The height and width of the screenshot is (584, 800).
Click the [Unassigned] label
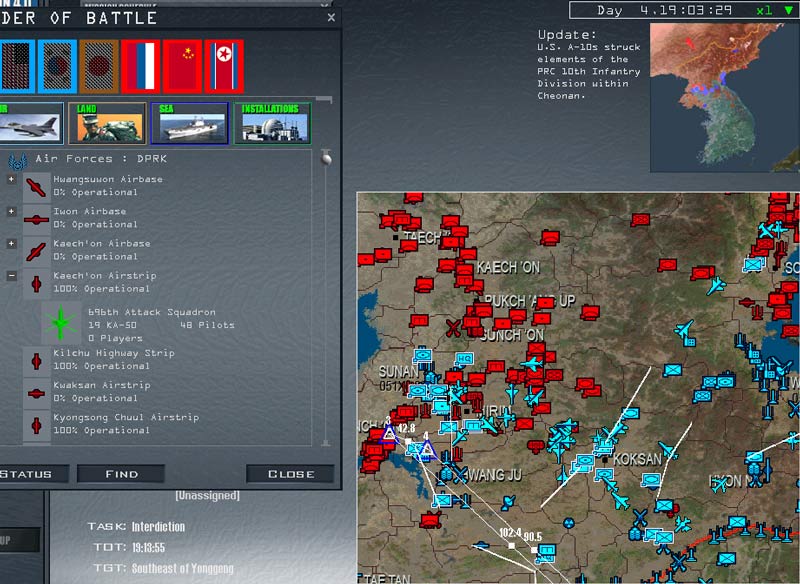point(207,495)
